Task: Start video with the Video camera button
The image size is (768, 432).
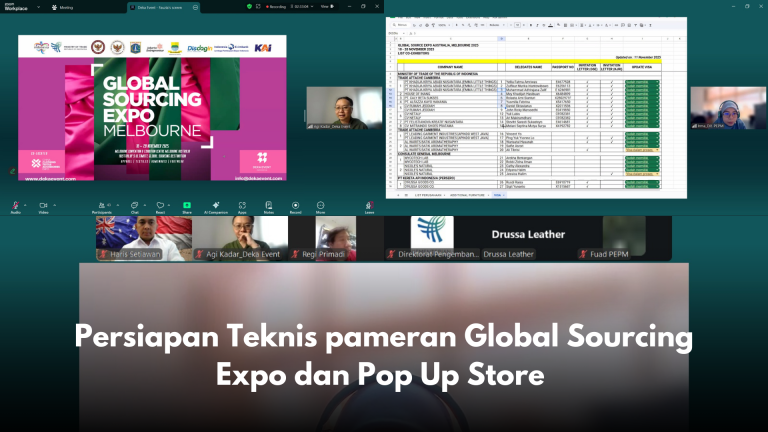Action: click(x=43, y=206)
